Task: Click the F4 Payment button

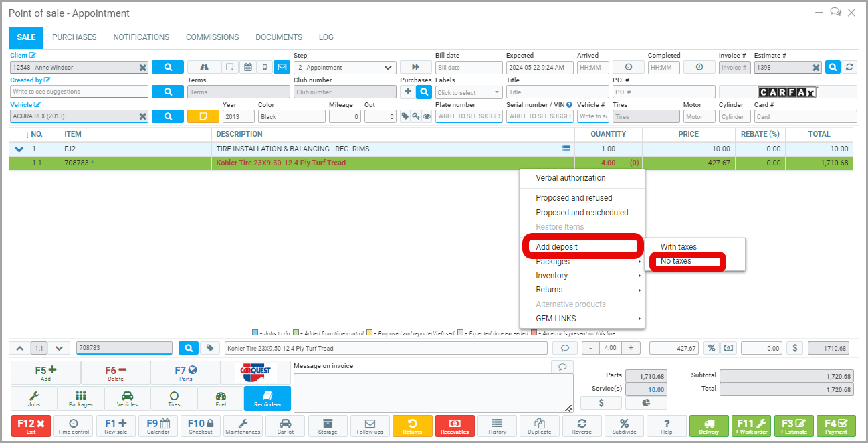Action: 836,426
